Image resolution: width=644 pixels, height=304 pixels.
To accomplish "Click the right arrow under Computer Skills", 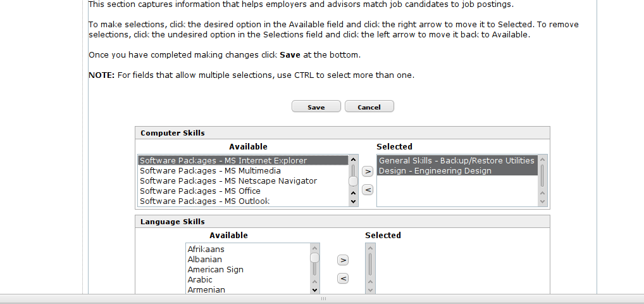I will (368, 171).
